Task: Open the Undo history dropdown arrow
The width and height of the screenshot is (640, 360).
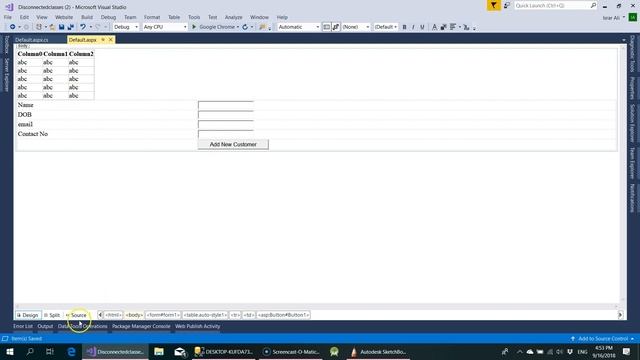Action: [x=90, y=27]
